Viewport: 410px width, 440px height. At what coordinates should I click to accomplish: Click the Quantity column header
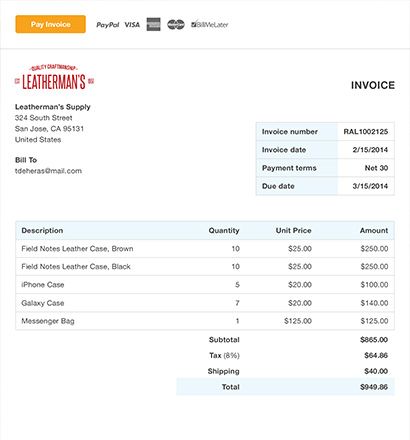(224, 230)
